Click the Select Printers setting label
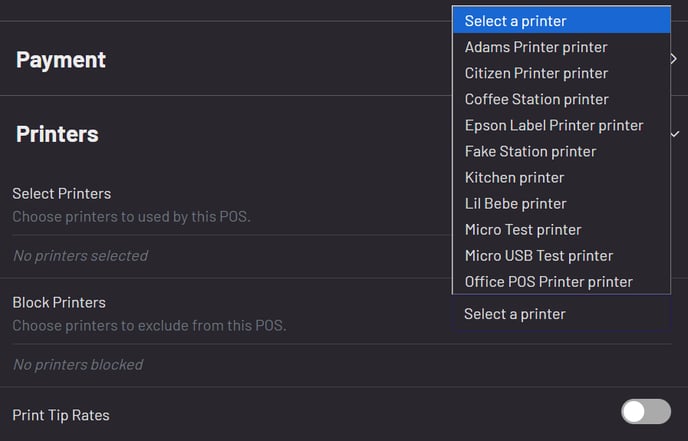This screenshot has width=688, height=441. pyautogui.click(x=61, y=193)
